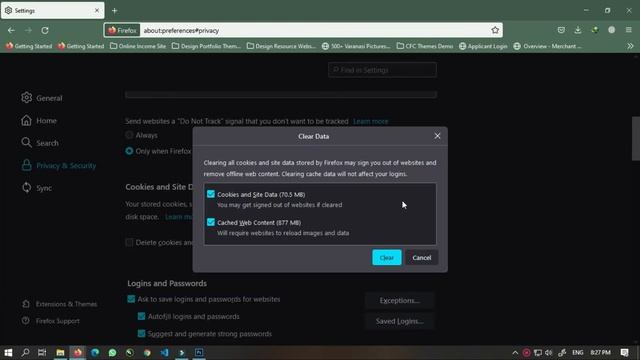
Task: Uncheck Cached Web Content checkbox
Action: (211, 222)
